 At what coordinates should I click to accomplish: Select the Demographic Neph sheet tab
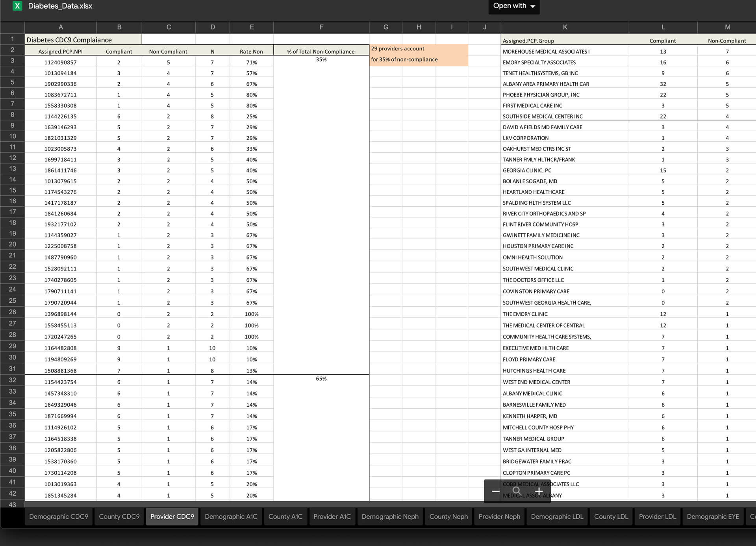[x=390, y=516]
